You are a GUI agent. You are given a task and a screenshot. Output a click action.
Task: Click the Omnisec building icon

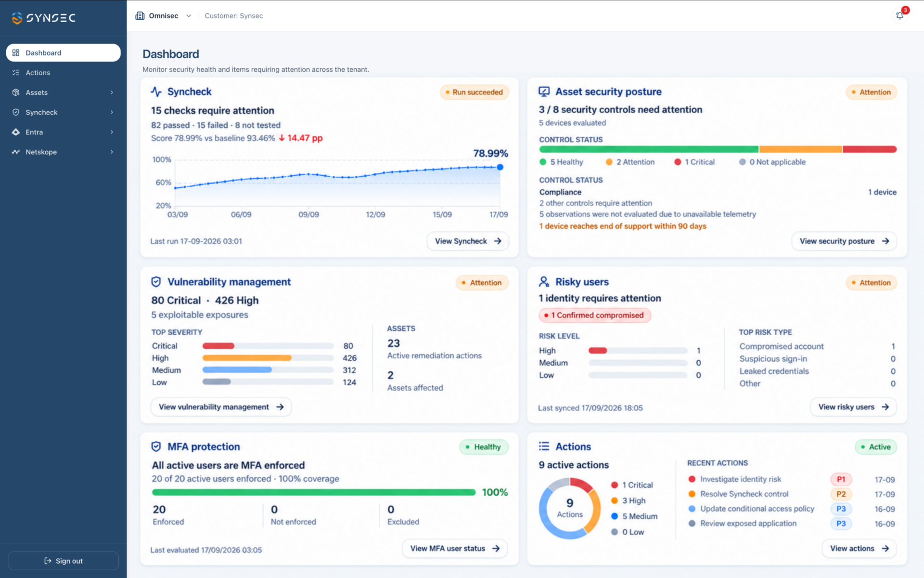pos(140,16)
